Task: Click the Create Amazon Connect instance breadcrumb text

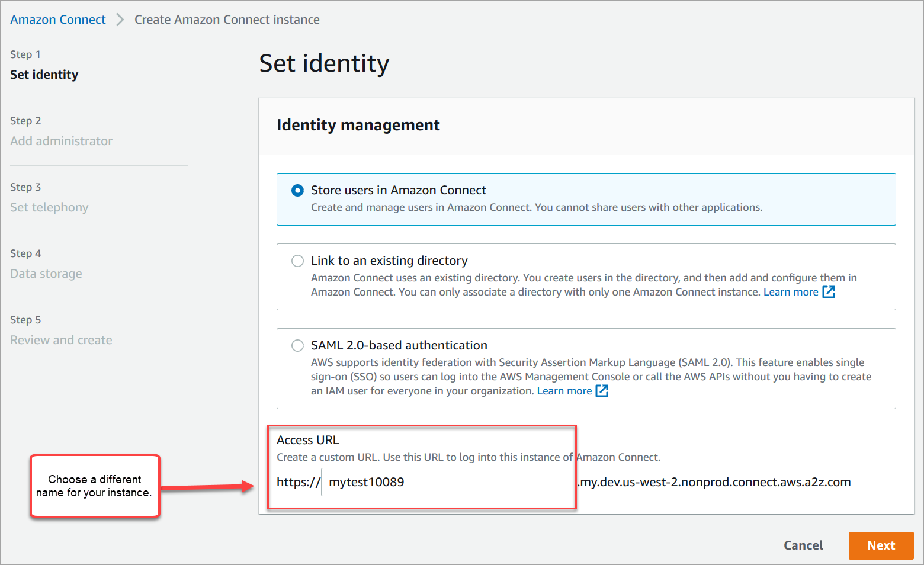Action: point(227,19)
